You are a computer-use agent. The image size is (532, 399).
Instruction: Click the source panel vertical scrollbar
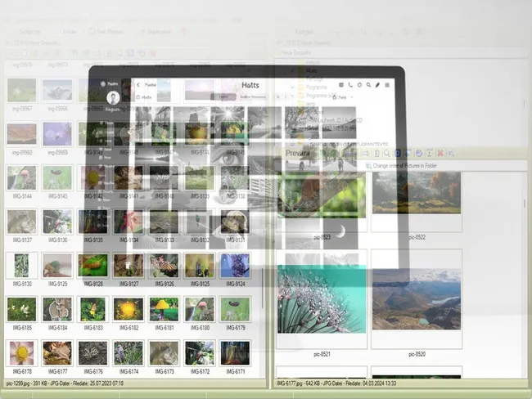click(263, 288)
